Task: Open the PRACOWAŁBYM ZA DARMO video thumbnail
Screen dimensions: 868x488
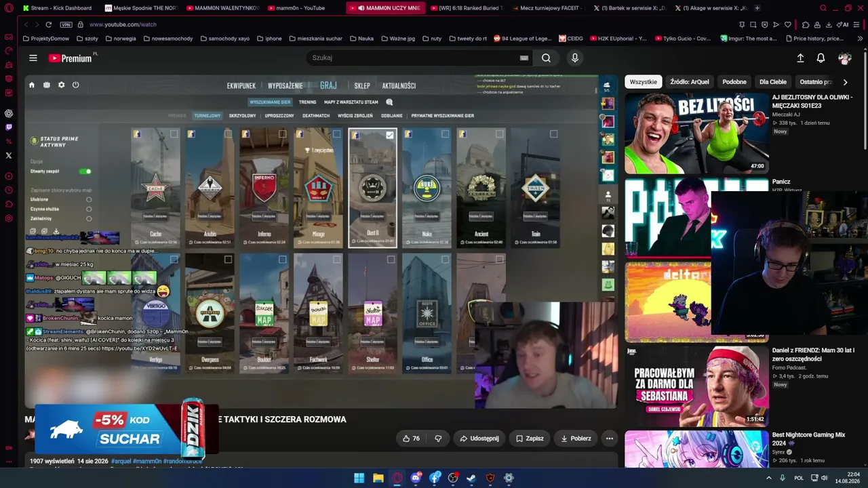Action: 696,386
